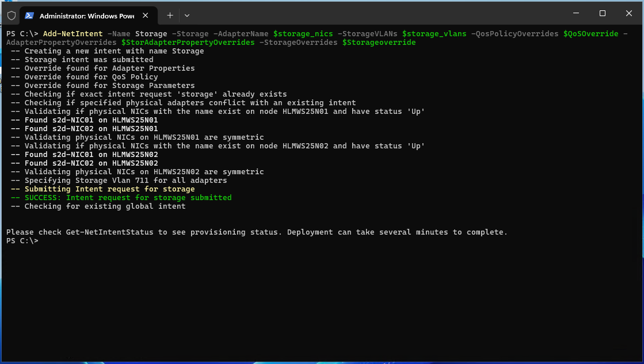Image resolution: width=644 pixels, height=364 pixels.
Task: Click the $QoSOverride variable in command
Action: 590,34
